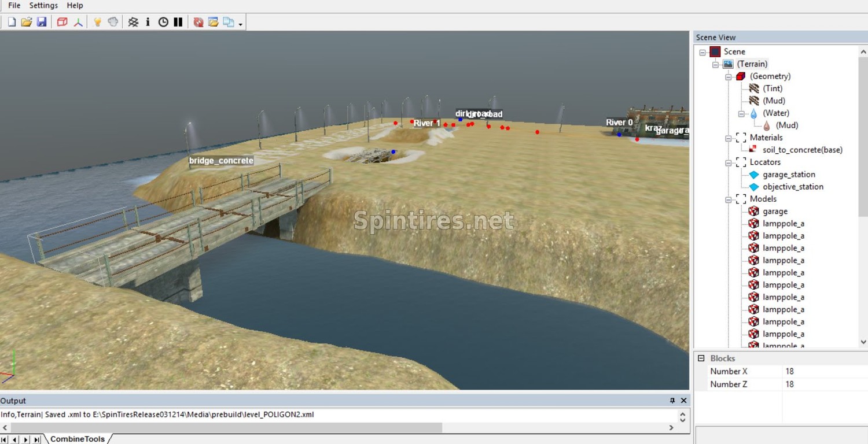
Task: Collapse the Materials group
Action: point(729,138)
